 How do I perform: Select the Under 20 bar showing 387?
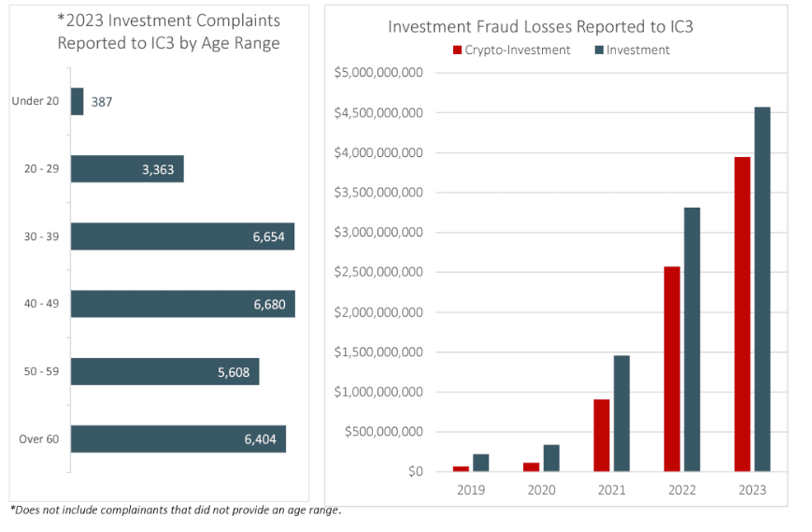pos(77,101)
